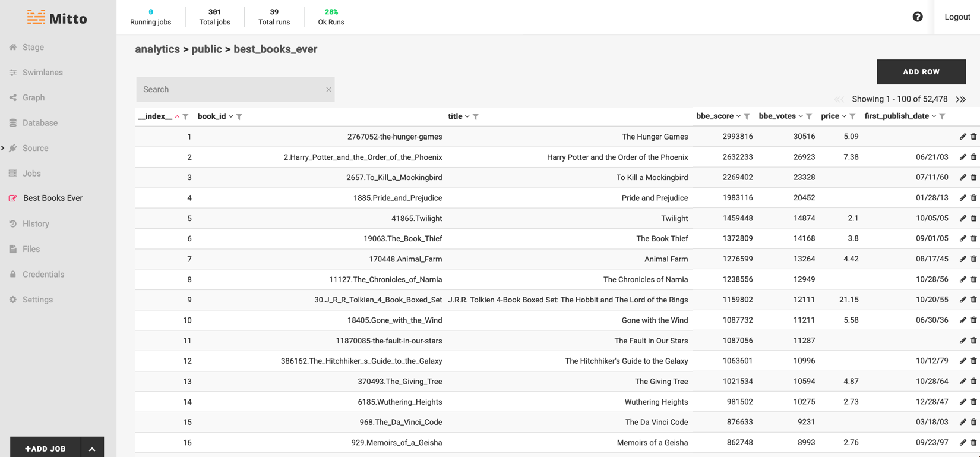Screen dimensions: 980x457
Task: Click the edit pencil for Animal Farm row
Action: (963, 259)
